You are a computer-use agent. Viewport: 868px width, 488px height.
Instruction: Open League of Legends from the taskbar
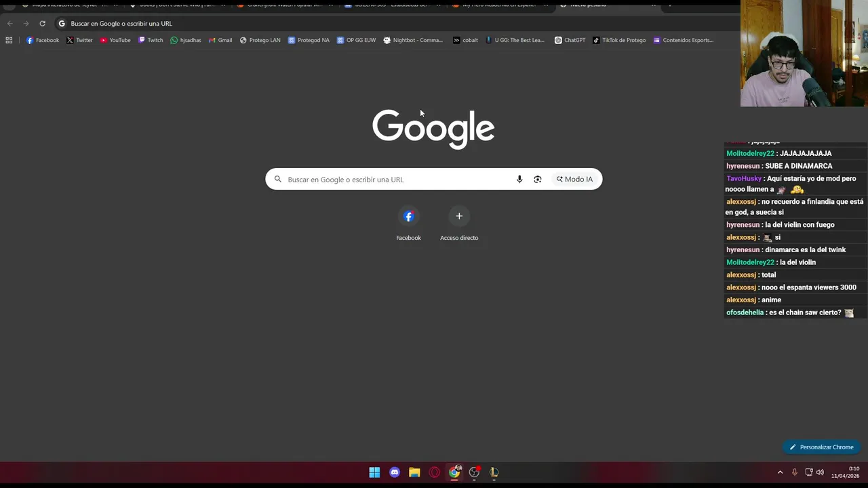(494, 472)
